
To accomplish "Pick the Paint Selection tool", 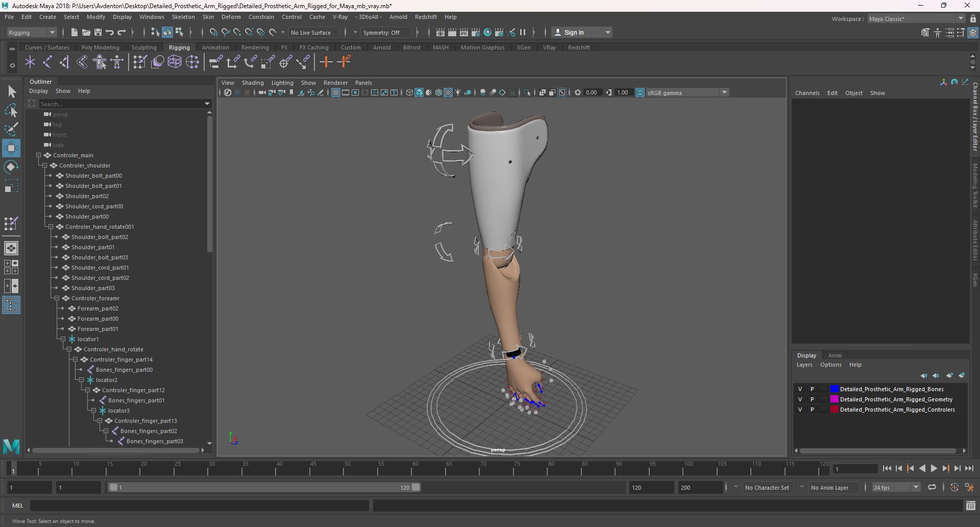I will 11,129.
